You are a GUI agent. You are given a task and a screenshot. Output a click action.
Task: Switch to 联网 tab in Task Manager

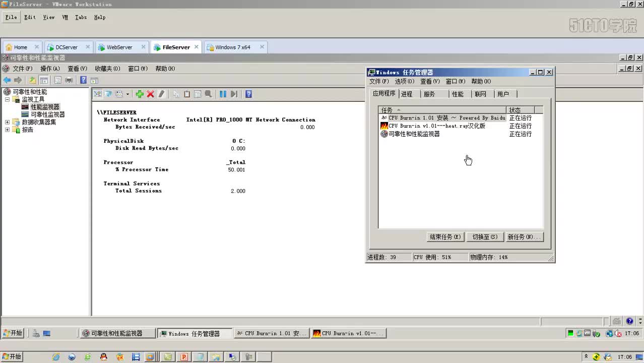click(x=481, y=94)
